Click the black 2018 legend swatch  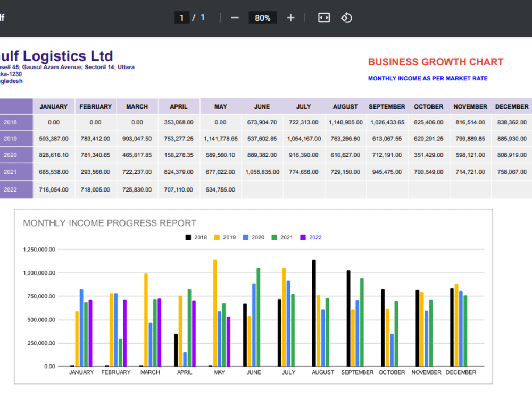pos(188,237)
